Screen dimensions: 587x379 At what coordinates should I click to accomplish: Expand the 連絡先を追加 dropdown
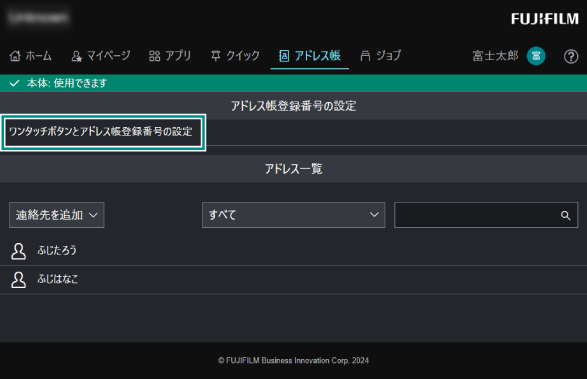pos(57,215)
